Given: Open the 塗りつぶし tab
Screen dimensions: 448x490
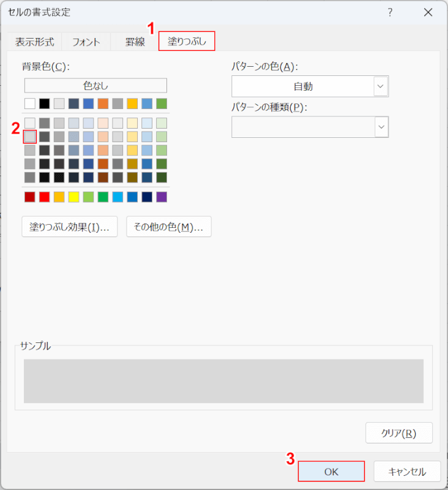Looking at the screenshot, I should tap(187, 41).
